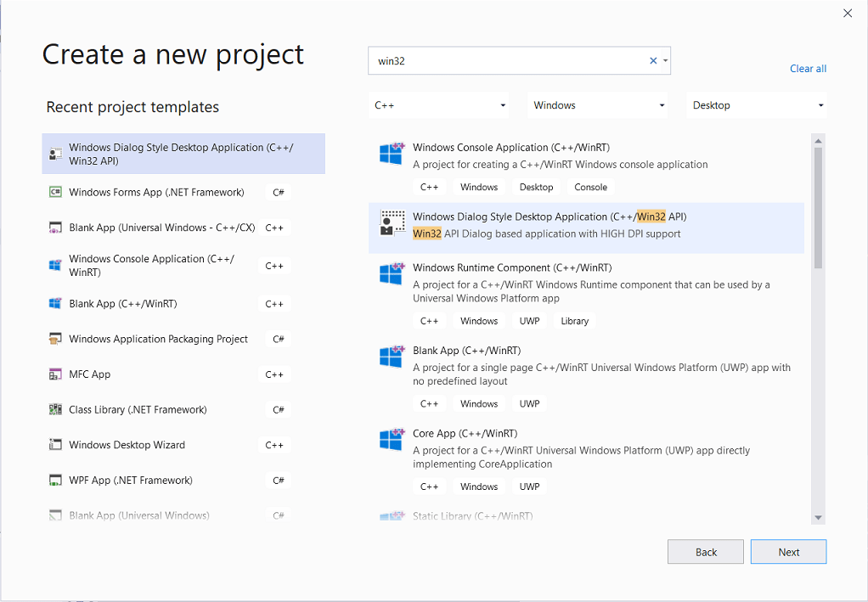Screen dimensions: 868x602
Task: Click the Blank App (C++/WinRT) result icon
Action: (x=392, y=357)
